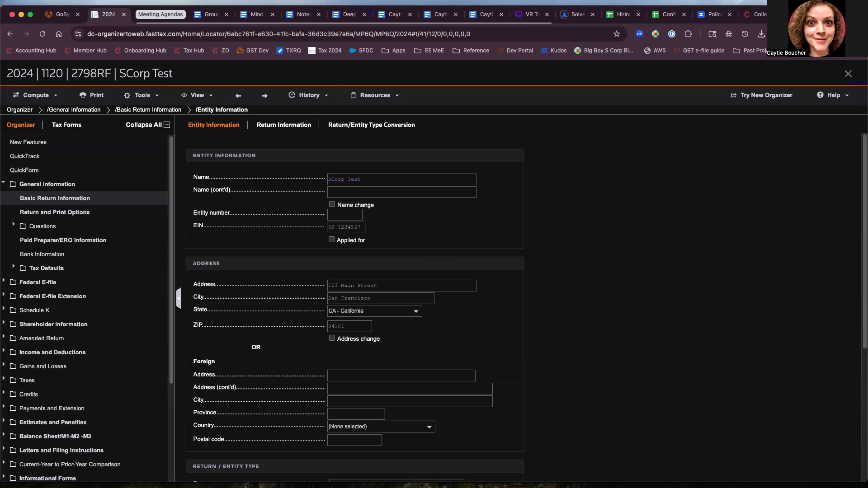Viewport: 868px width, 488px height.
Task: Tick the Address change checkbox
Action: point(332,338)
